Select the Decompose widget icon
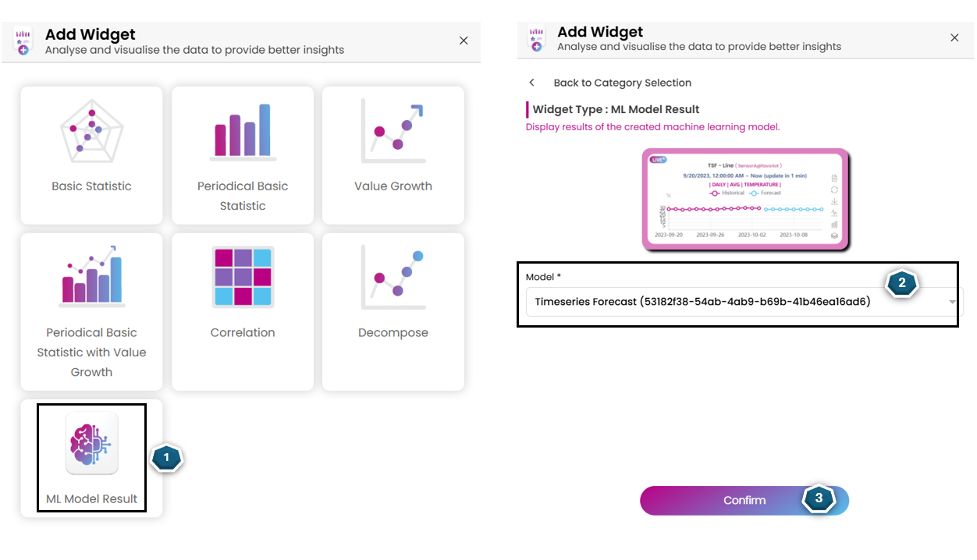This screenshot has width=977, height=560. (393, 277)
